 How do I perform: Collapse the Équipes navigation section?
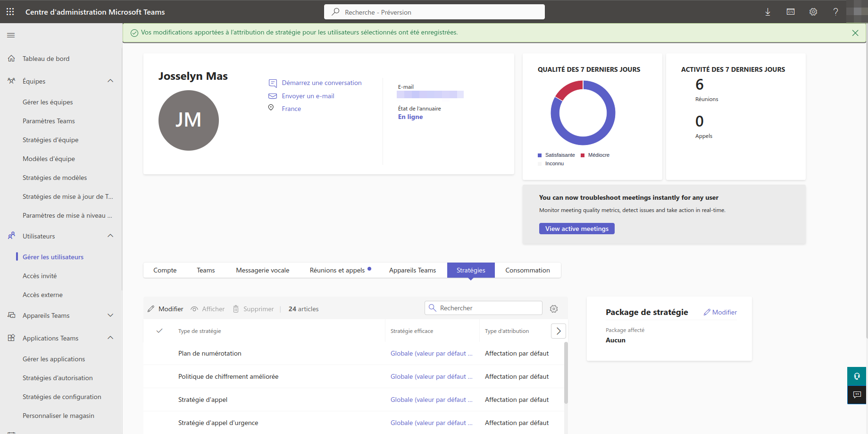(110, 81)
